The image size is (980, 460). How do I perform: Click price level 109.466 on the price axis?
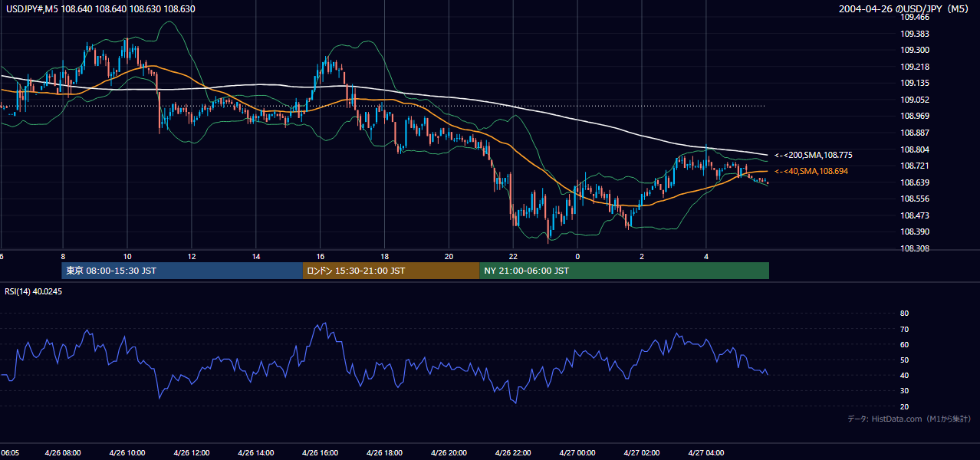(914, 16)
